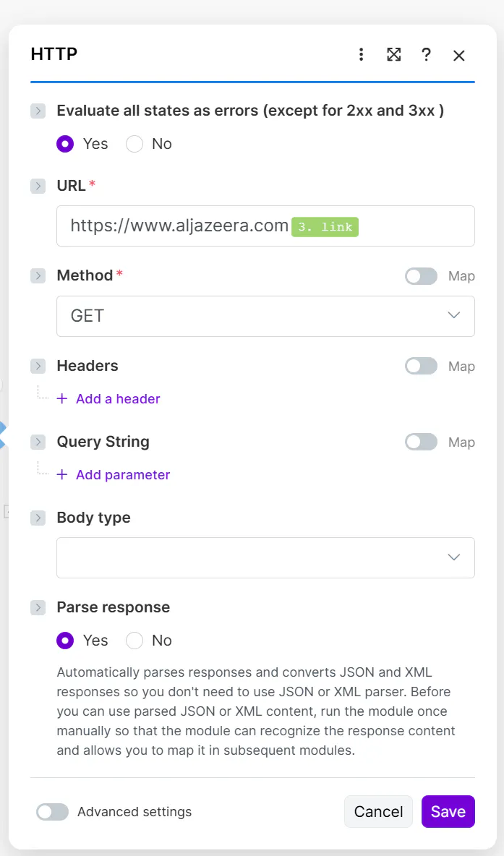Select No for Evaluate all states as errors
The width and height of the screenshot is (504, 856).
[134, 144]
